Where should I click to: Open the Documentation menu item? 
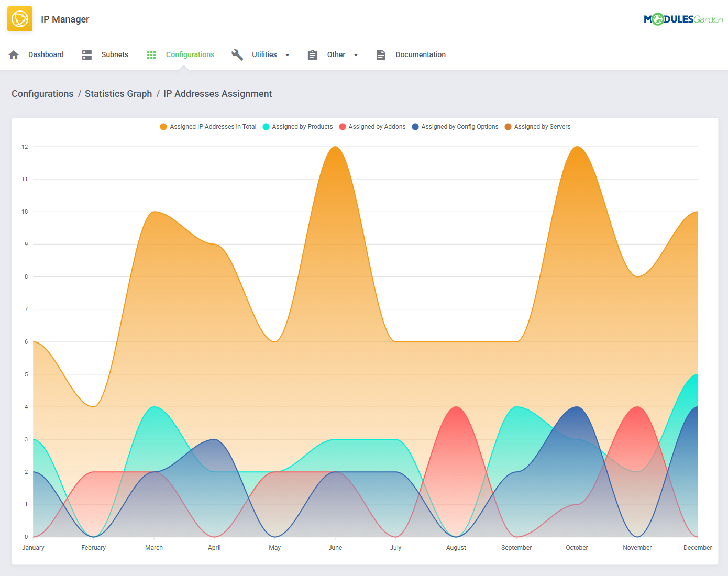click(420, 55)
